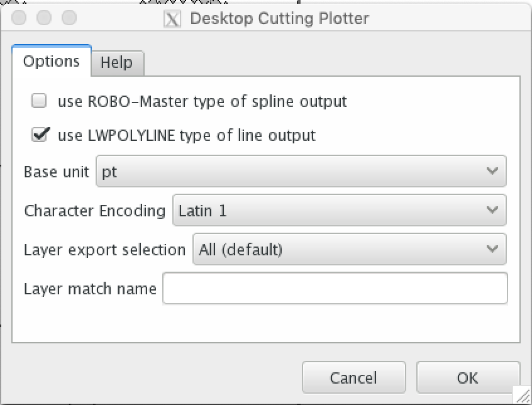
Task: Click the resize grip in the window corner
Action: [522, 395]
